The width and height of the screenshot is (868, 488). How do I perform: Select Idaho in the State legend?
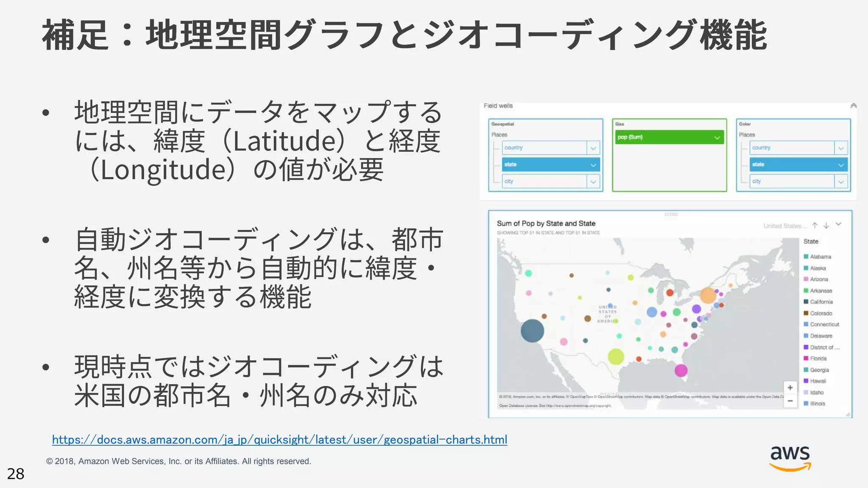[813, 392]
